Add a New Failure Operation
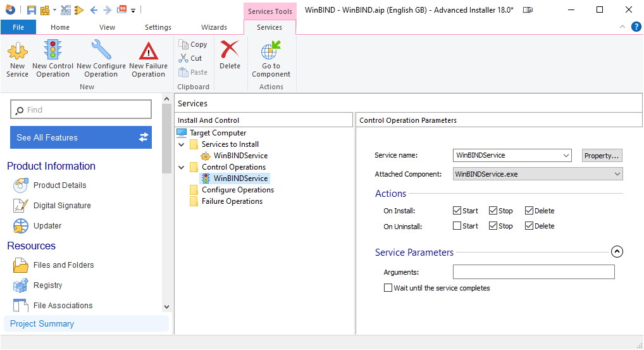Image resolution: width=644 pixels, height=350 pixels. tap(148, 59)
